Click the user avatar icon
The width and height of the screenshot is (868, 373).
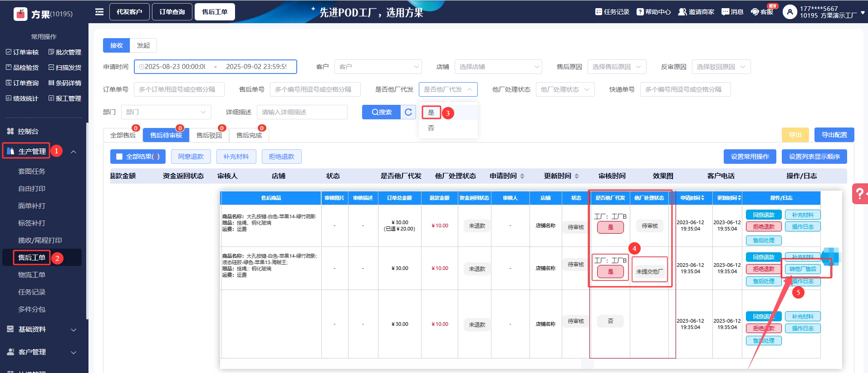790,12
